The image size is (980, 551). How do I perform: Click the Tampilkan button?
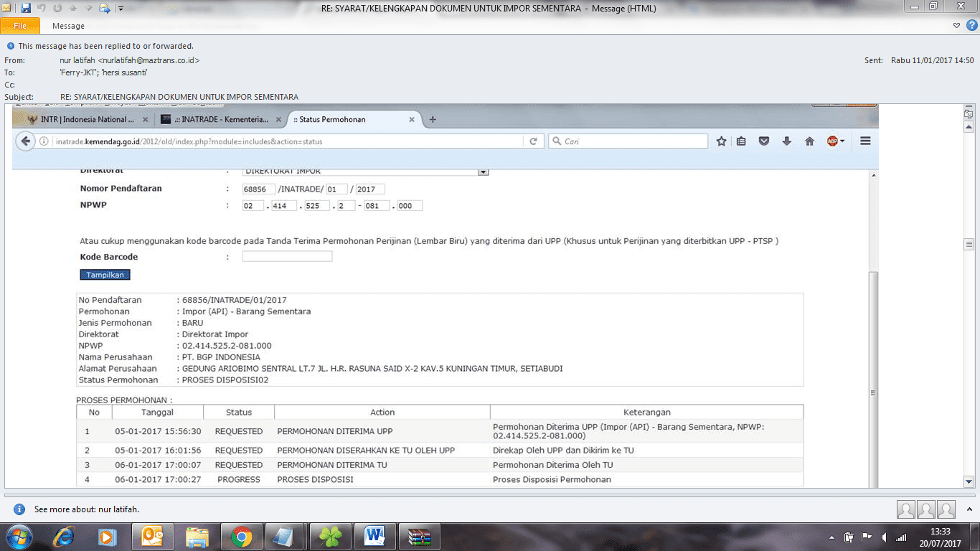click(105, 275)
